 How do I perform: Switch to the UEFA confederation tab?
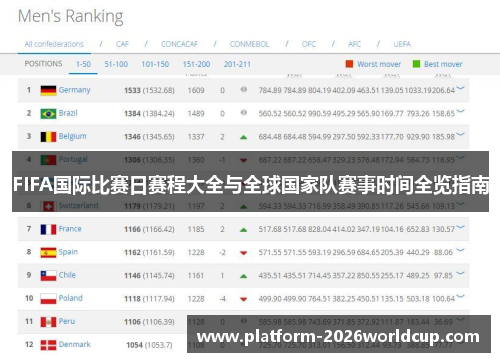402,44
